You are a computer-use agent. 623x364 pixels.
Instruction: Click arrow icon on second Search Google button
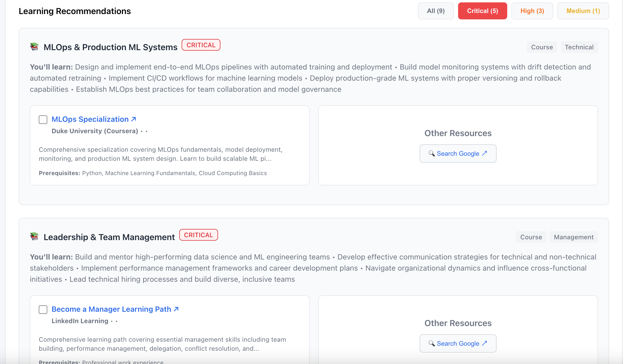click(485, 343)
